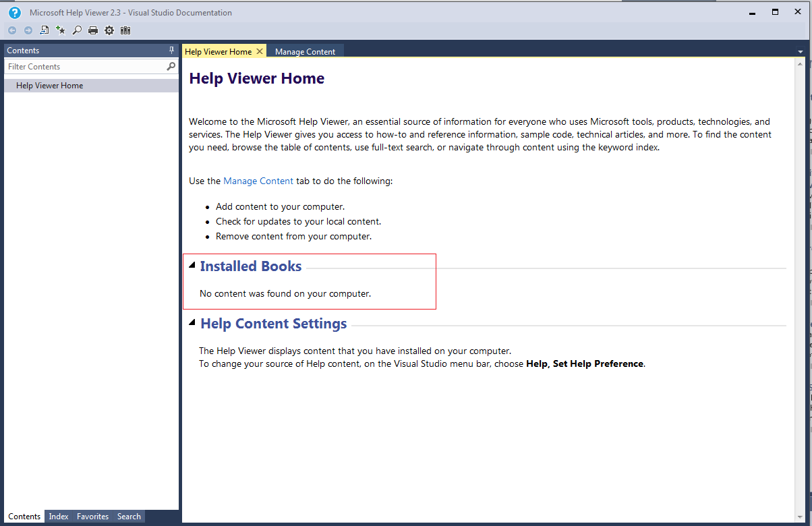Image resolution: width=812 pixels, height=526 pixels.
Task: Add the current page to Favorites
Action: 61,30
